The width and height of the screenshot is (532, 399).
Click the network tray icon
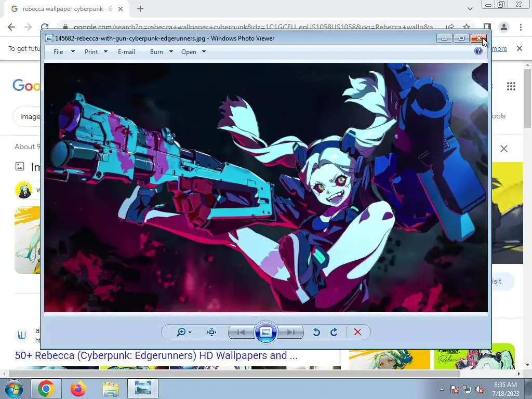tap(467, 389)
